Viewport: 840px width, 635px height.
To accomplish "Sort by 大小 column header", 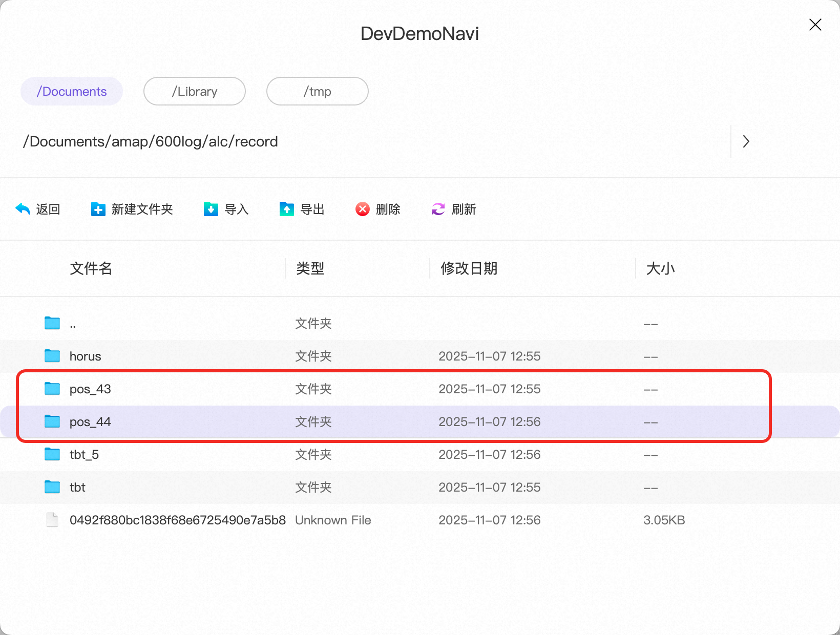I will point(661,268).
